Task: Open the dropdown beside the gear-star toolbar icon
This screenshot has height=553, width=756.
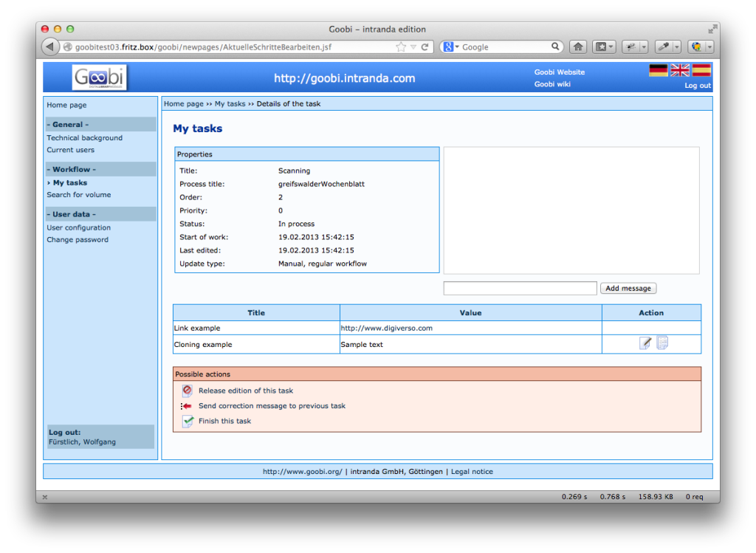Action: tap(644, 47)
